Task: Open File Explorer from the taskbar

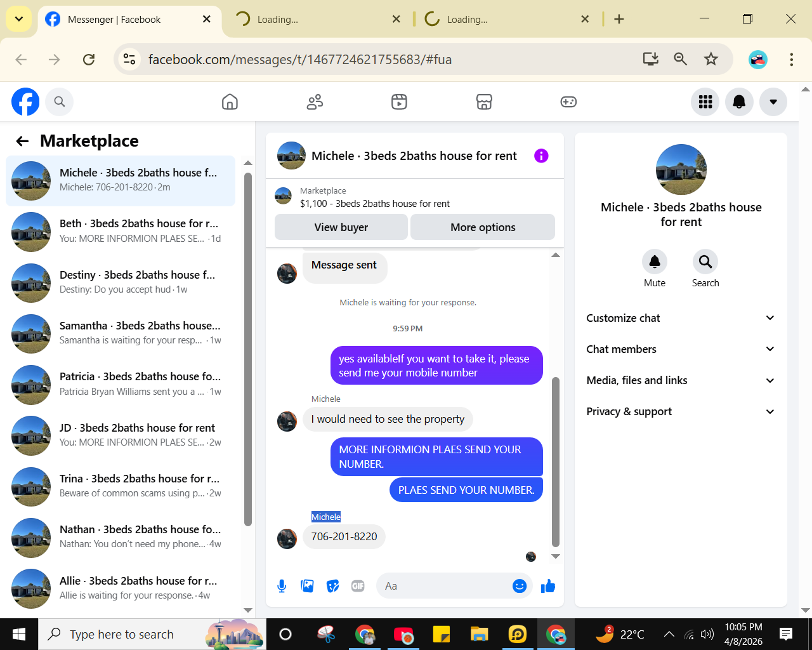Action: [479, 634]
